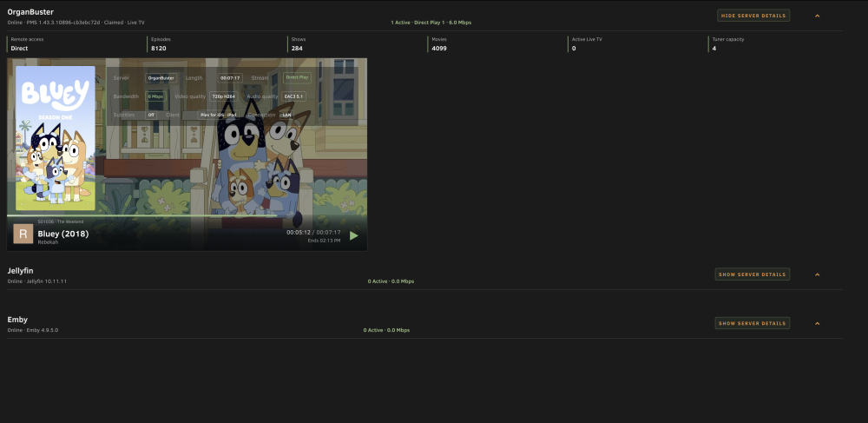Click the '720p H264' video quality badge
This screenshot has width=868, height=423.
click(x=224, y=96)
